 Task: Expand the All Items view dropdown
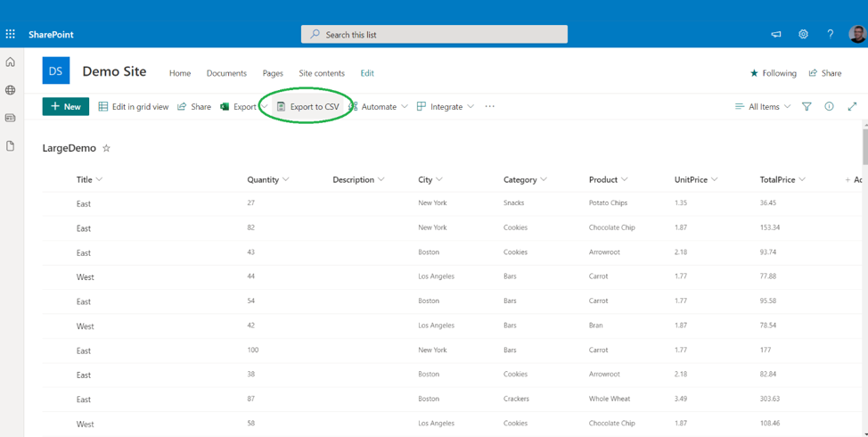tap(763, 107)
